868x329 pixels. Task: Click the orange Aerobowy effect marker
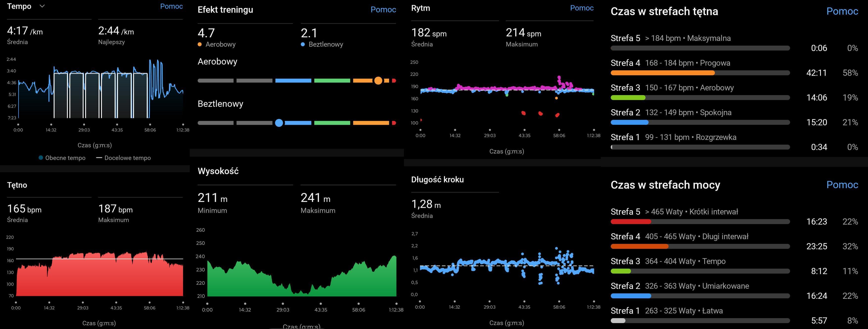pyautogui.click(x=378, y=80)
